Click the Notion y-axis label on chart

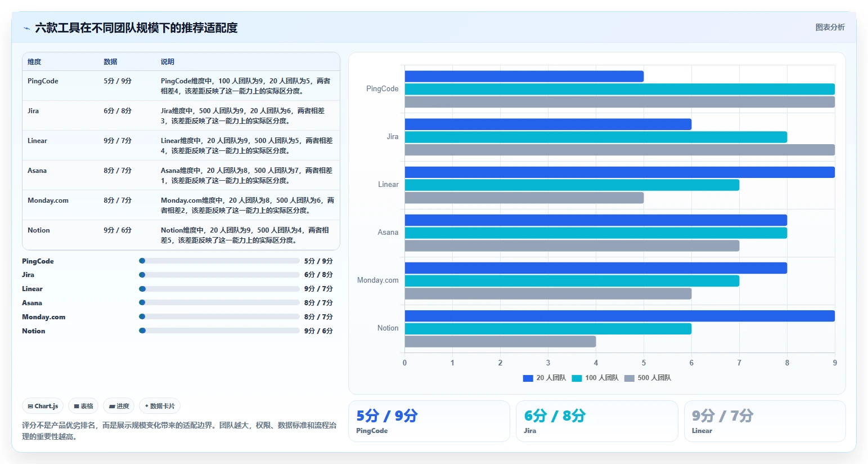pos(388,328)
